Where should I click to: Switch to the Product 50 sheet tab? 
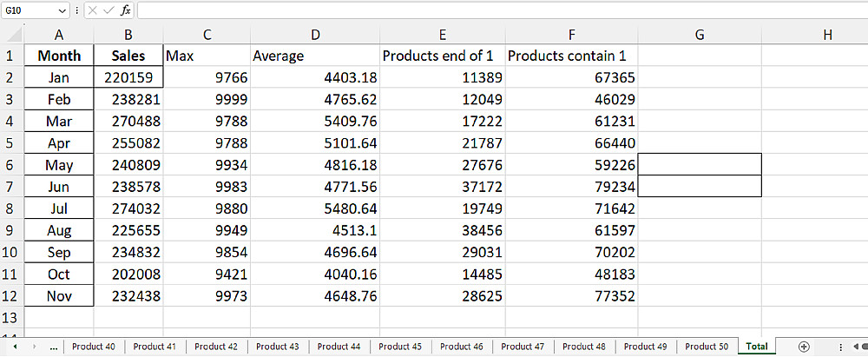(707, 347)
